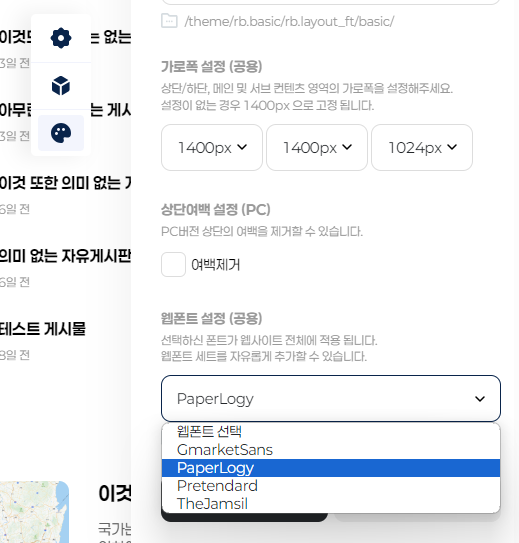This screenshot has height=543, width=519.
Task: Pick the highlighted PaperLogy option
Action: pyautogui.click(x=331, y=468)
